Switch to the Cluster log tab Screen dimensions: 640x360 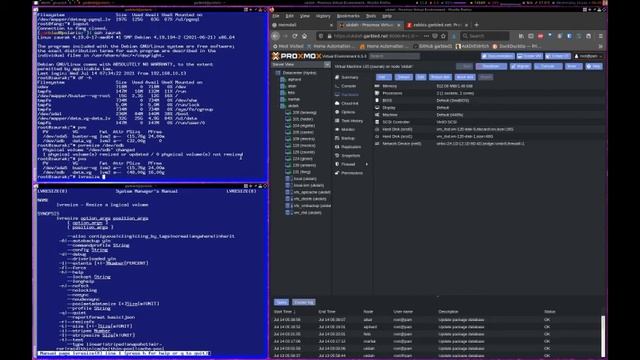click(304, 302)
